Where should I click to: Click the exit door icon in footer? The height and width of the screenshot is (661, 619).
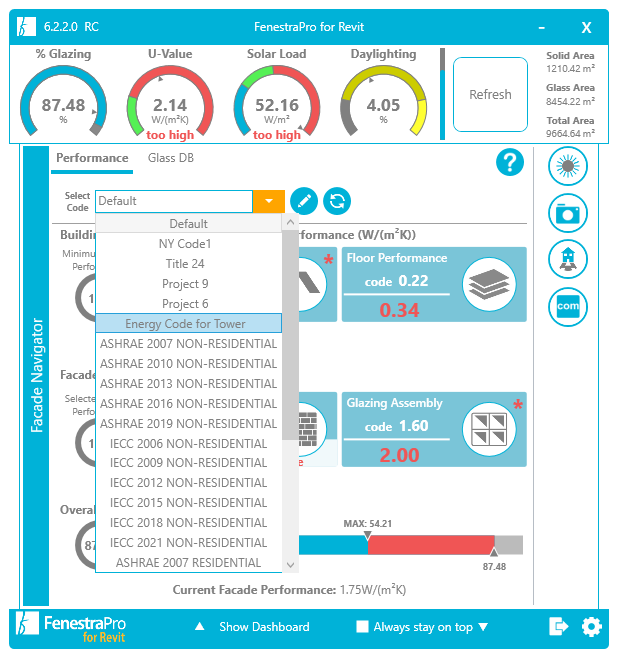[x=559, y=626]
